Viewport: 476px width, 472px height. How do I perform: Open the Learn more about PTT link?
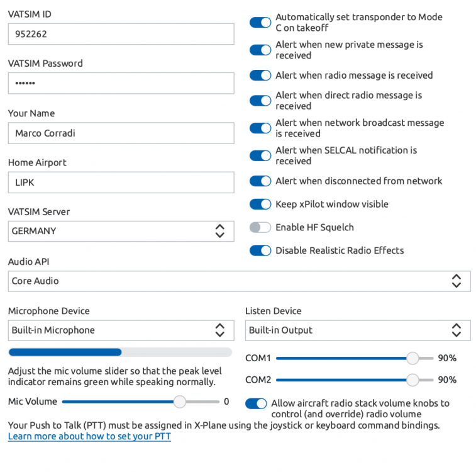(89, 436)
